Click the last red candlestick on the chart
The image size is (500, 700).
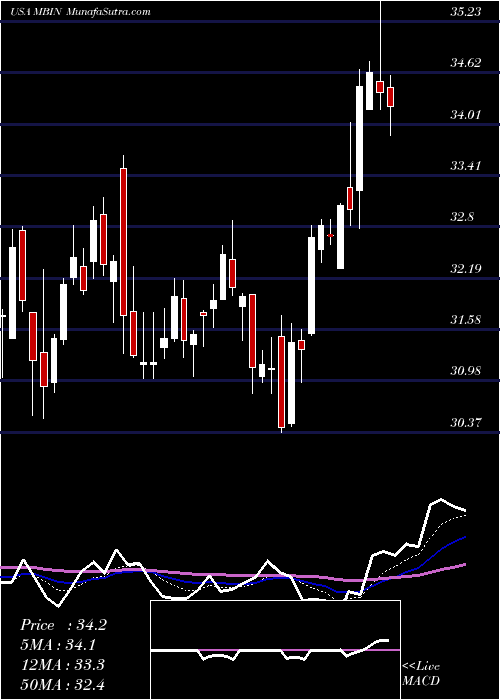coord(391,97)
